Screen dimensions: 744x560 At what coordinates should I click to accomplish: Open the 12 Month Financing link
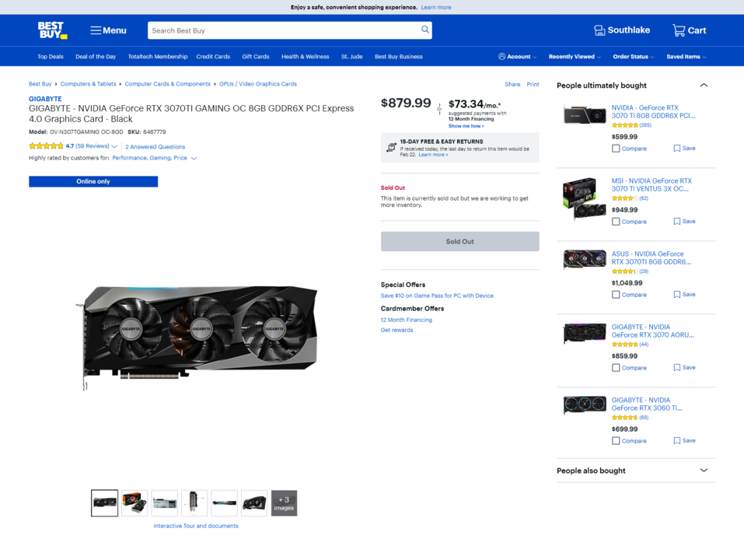point(407,319)
